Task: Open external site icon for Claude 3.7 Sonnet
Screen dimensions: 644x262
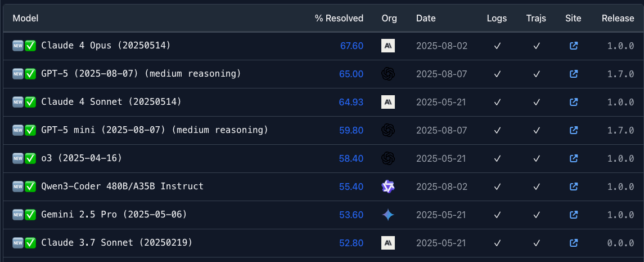Action: click(x=574, y=243)
